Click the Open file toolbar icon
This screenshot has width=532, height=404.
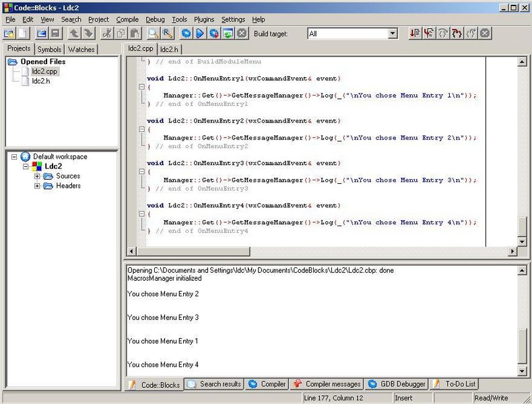point(42,33)
